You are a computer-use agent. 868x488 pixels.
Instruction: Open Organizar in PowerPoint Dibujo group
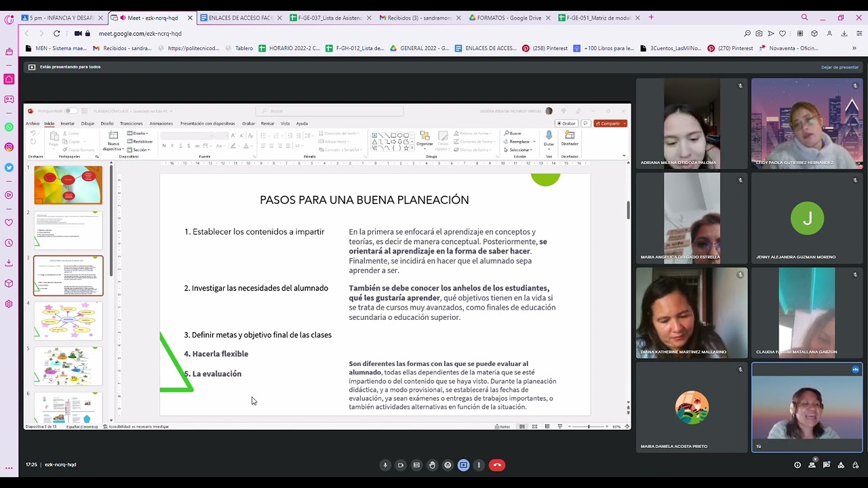[x=425, y=139]
